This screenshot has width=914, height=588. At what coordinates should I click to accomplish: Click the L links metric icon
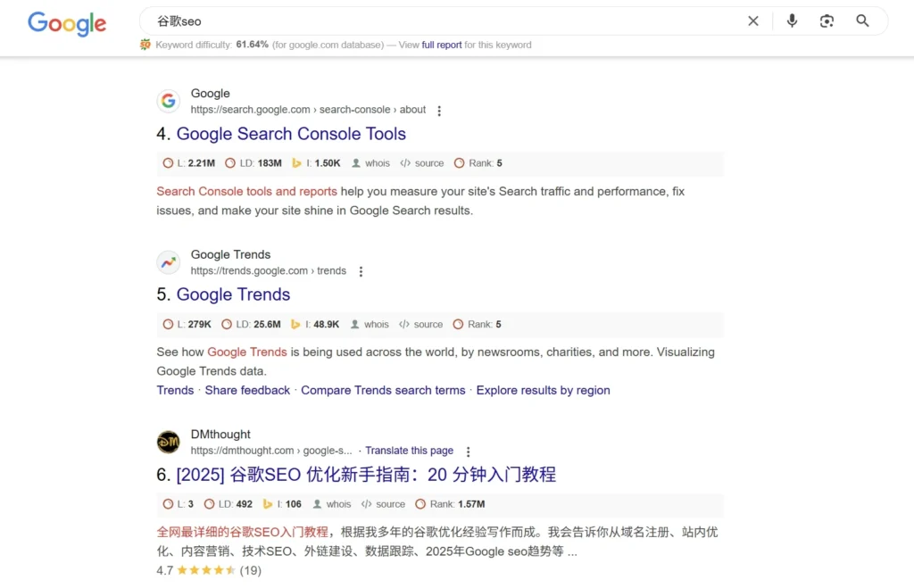tap(168, 162)
